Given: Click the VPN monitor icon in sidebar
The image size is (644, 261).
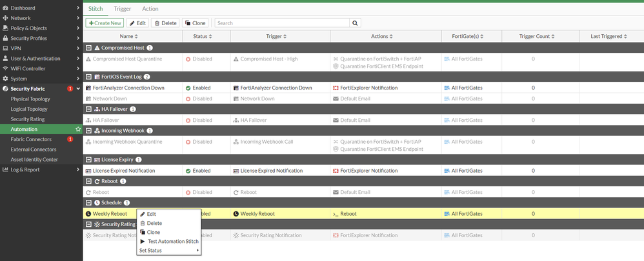Looking at the screenshot, I should pos(5,48).
